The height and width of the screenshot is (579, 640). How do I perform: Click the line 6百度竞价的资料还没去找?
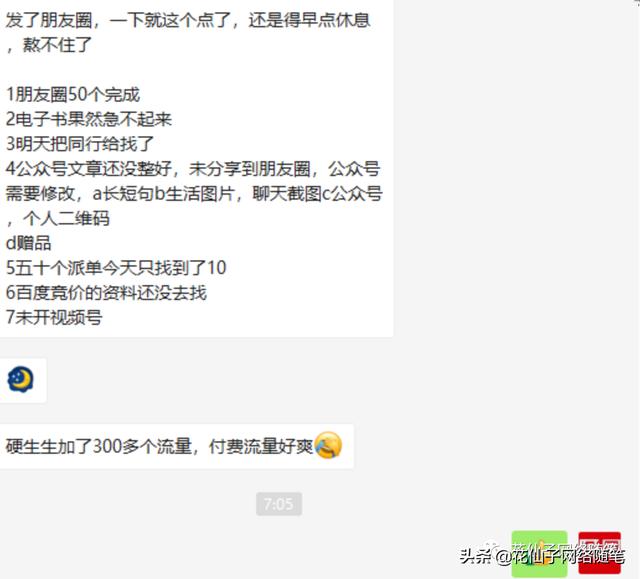coord(106,293)
